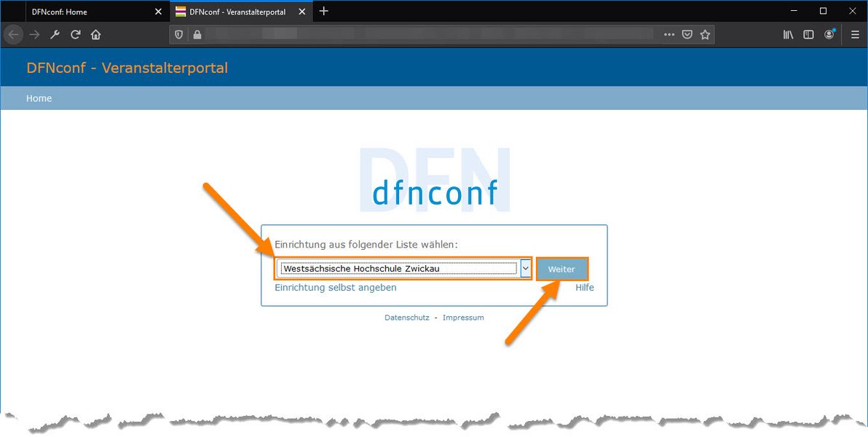The width and height of the screenshot is (868, 437).
Task: Select the DFNconf - Veranstalterportal tab
Action: [x=240, y=12]
